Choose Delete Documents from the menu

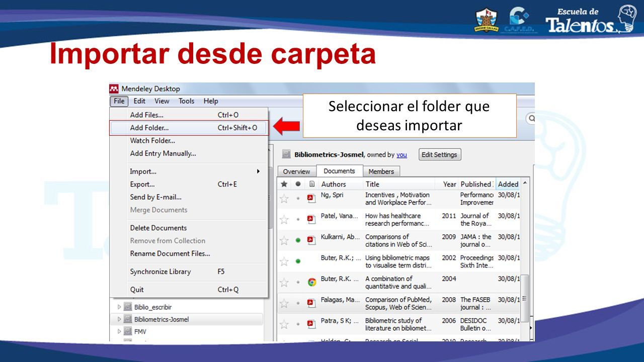(x=189, y=228)
